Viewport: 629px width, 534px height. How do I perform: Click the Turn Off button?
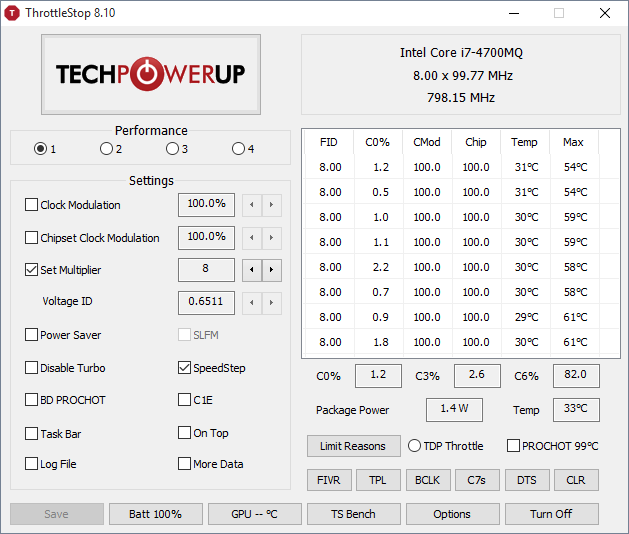coord(552,514)
